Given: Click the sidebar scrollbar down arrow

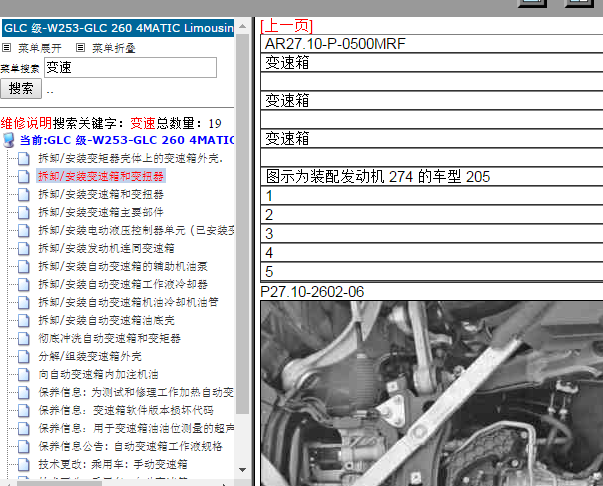Looking at the screenshot, I should click(242, 470).
